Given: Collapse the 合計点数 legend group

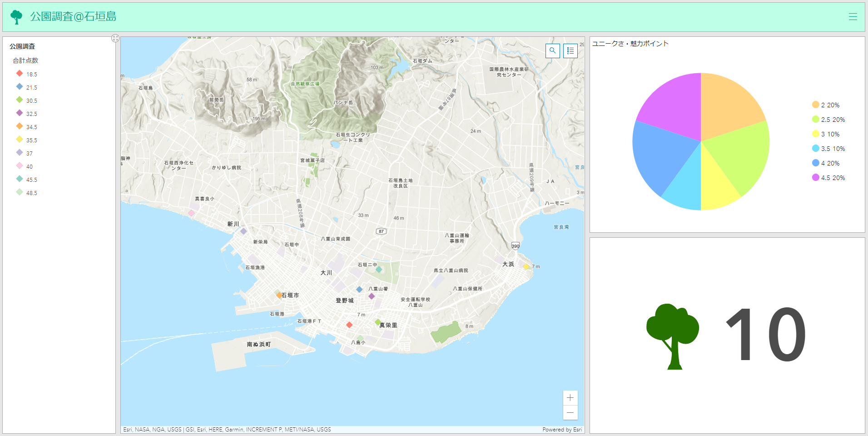Looking at the screenshot, I should (25, 60).
